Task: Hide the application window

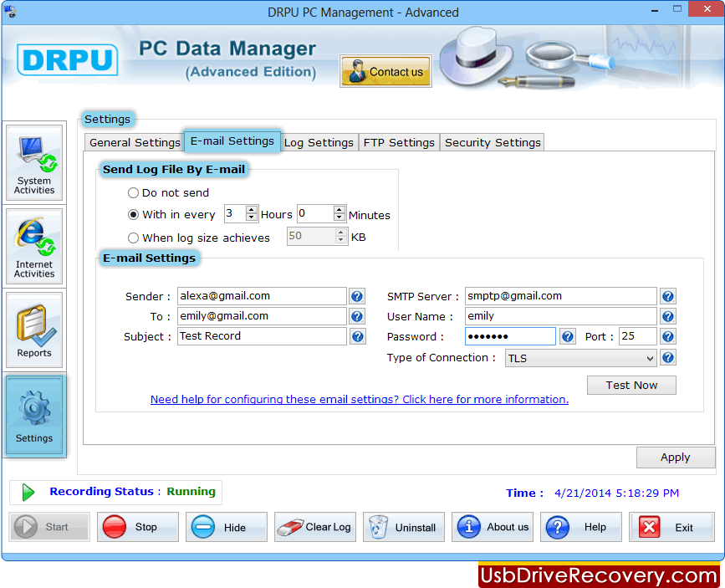Action: point(227,526)
